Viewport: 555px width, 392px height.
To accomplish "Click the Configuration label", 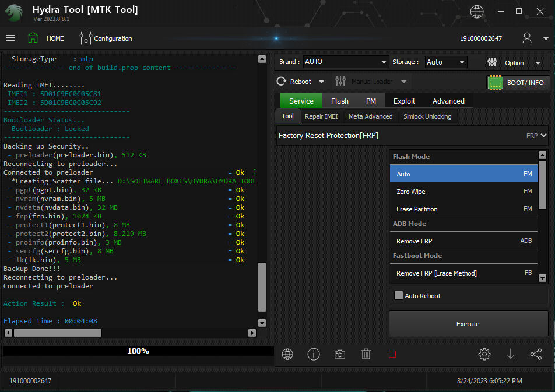I will [113, 38].
